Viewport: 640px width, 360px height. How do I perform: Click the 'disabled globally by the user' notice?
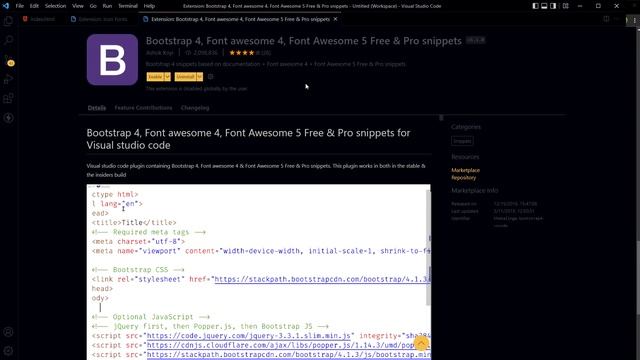[196, 88]
